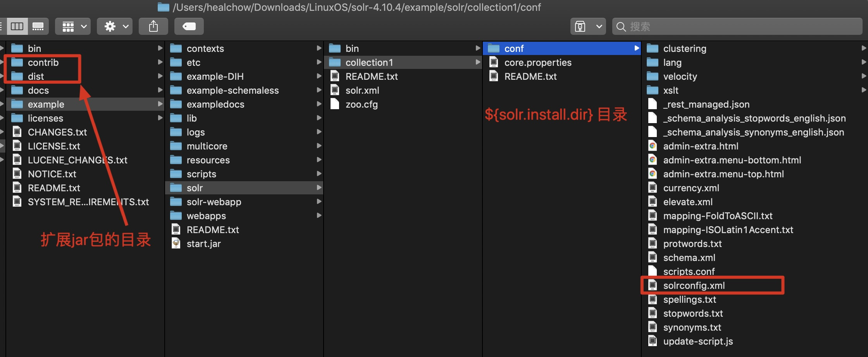
Task: Open the multicore folder
Action: [x=244, y=146]
